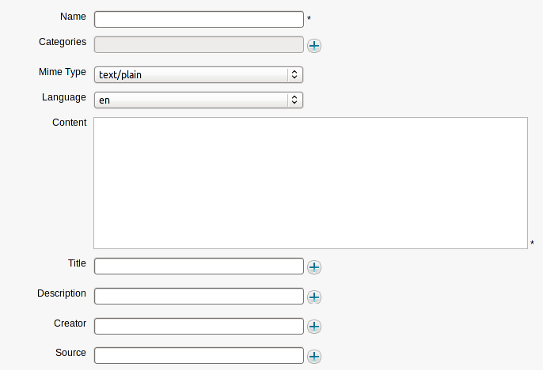This screenshot has height=370, width=543.
Task: Click the Content label
Action: tap(69, 123)
